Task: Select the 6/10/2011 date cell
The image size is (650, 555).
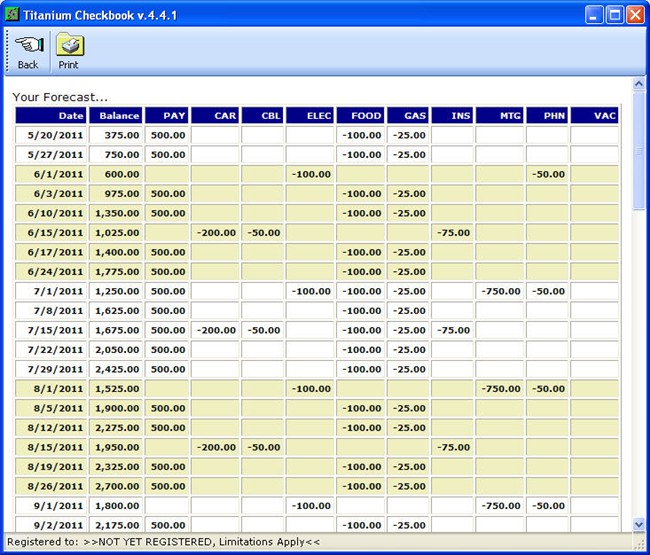Action: (51, 213)
